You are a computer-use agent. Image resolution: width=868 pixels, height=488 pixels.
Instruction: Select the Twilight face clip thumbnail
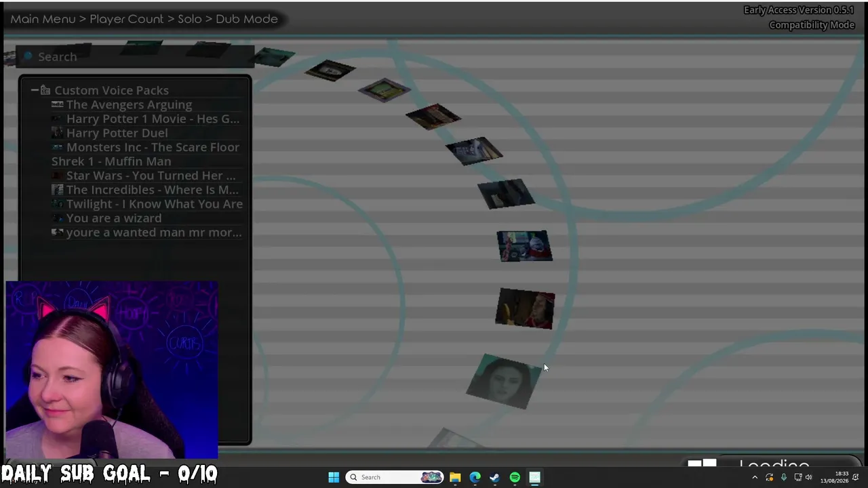pyautogui.click(x=503, y=381)
